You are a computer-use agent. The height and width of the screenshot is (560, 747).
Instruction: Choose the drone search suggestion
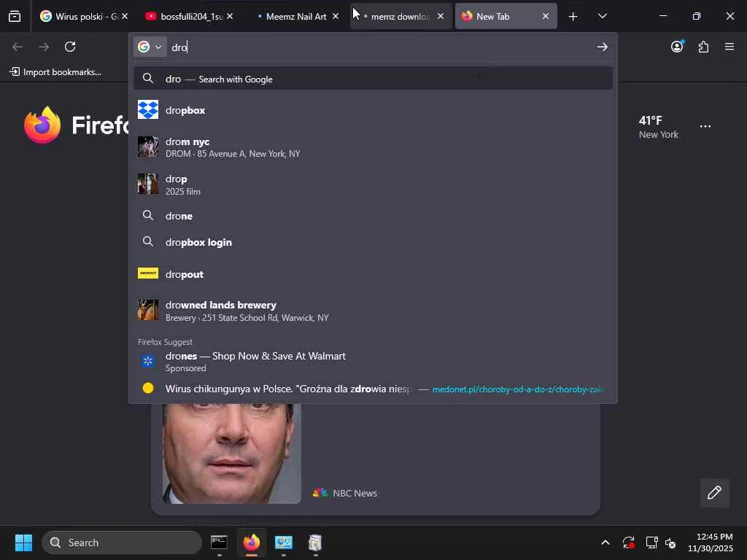(373, 216)
